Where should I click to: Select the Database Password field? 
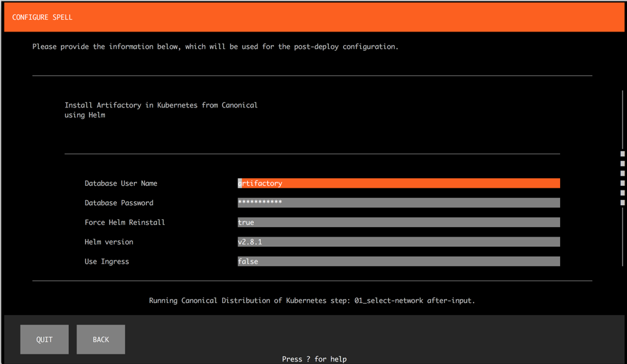click(x=398, y=203)
